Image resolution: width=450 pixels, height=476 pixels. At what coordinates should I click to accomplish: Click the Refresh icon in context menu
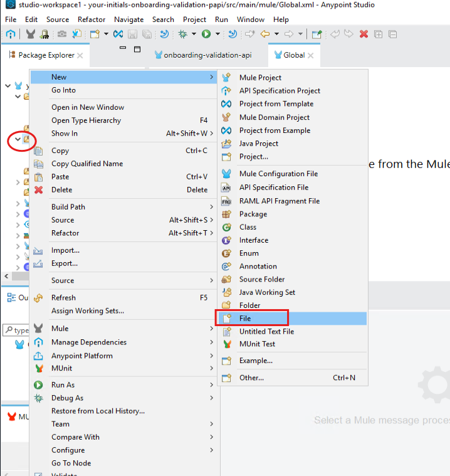click(39, 298)
